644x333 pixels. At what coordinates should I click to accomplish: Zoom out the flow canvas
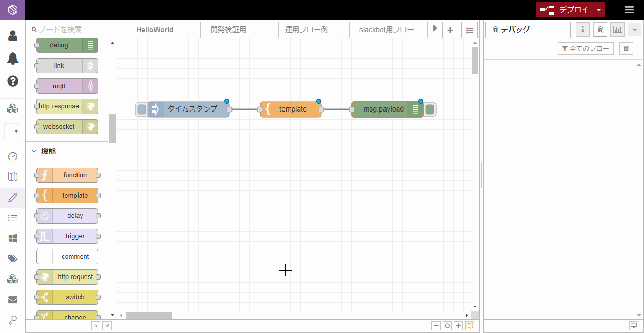point(436,326)
